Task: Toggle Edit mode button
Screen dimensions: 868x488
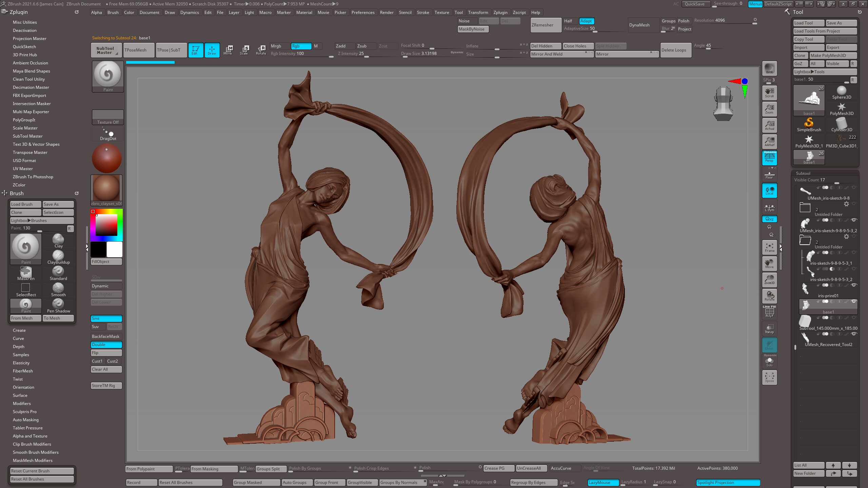Action: tap(195, 50)
